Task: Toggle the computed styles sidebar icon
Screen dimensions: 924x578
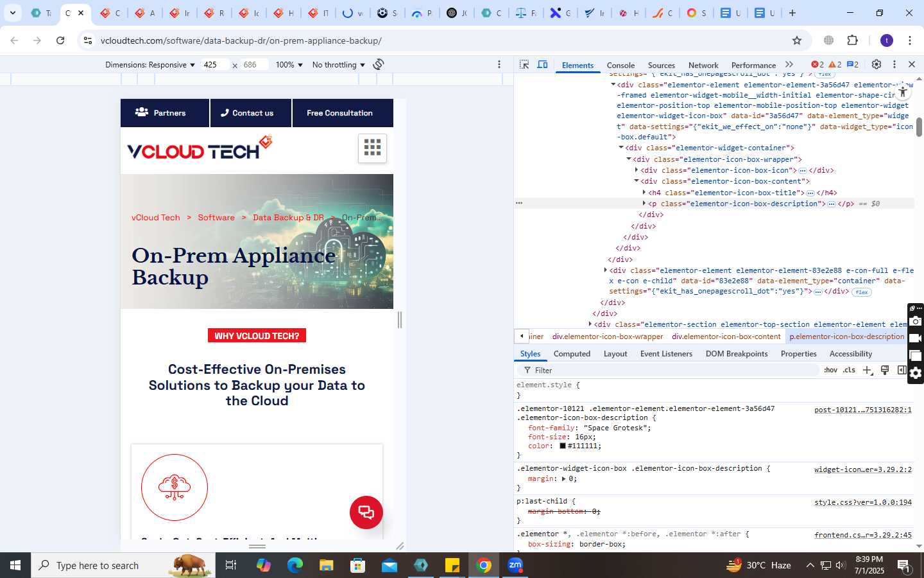Action: [x=902, y=370]
